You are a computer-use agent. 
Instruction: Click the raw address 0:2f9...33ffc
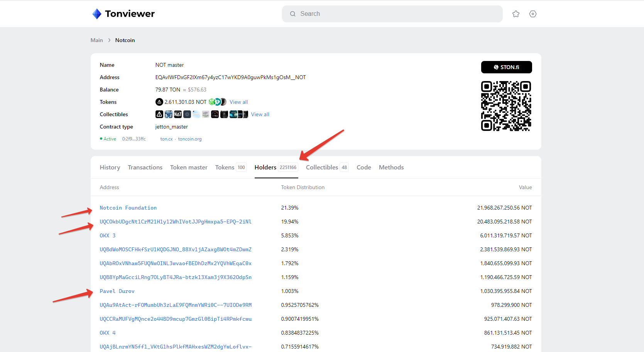tap(134, 139)
